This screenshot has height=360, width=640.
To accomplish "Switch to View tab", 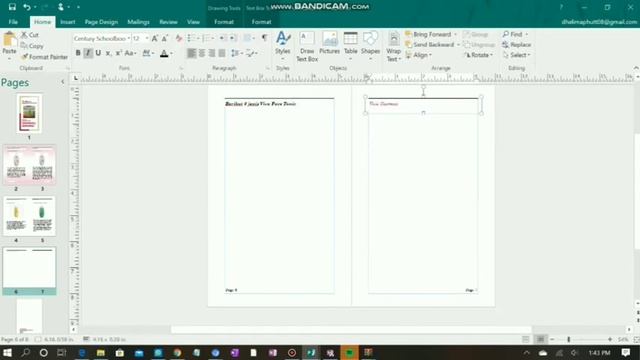I will [193, 22].
